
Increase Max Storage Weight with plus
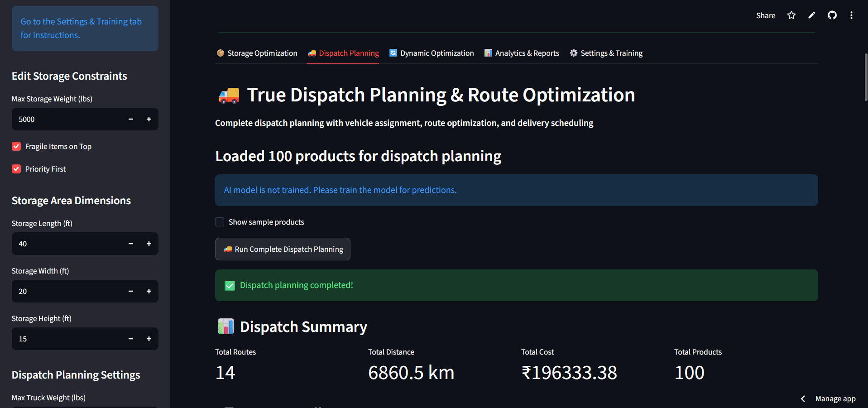[149, 119]
